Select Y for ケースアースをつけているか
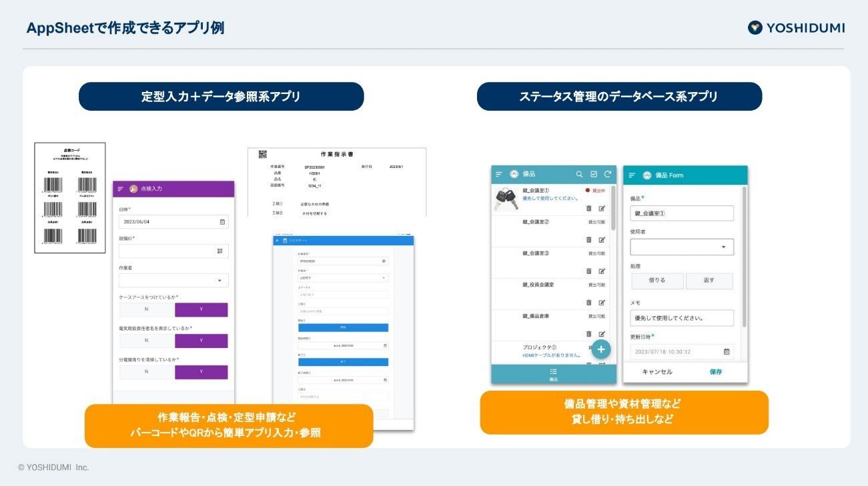The height and width of the screenshot is (486, 868). 201,310
